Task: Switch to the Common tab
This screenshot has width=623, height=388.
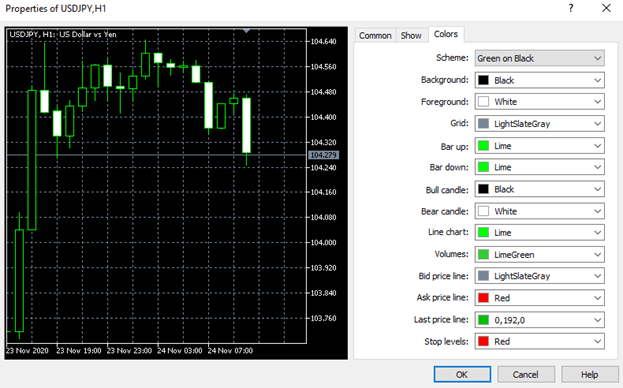Action: pyautogui.click(x=375, y=35)
